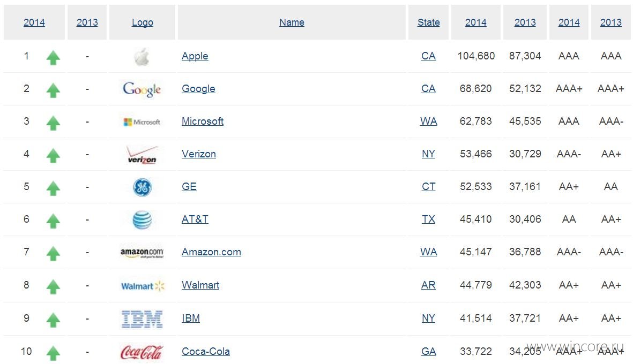Open the Verizon name link

coord(199,154)
